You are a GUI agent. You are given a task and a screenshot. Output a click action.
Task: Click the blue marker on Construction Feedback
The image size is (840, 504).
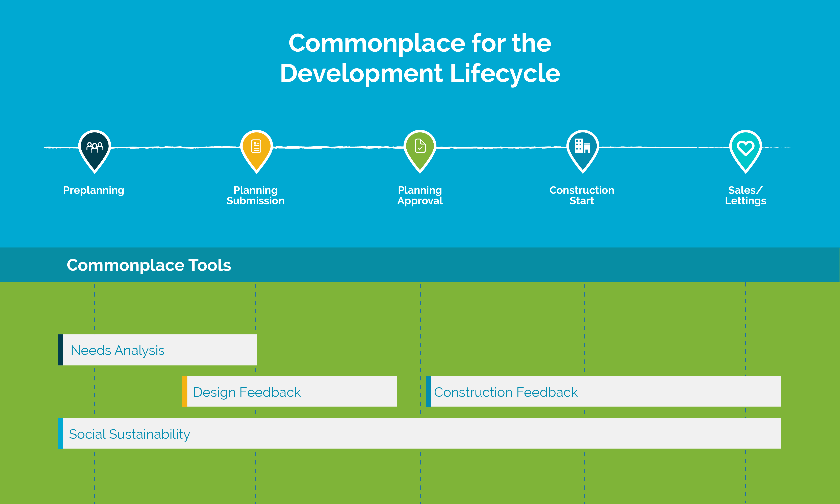pyautogui.click(x=429, y=391)
